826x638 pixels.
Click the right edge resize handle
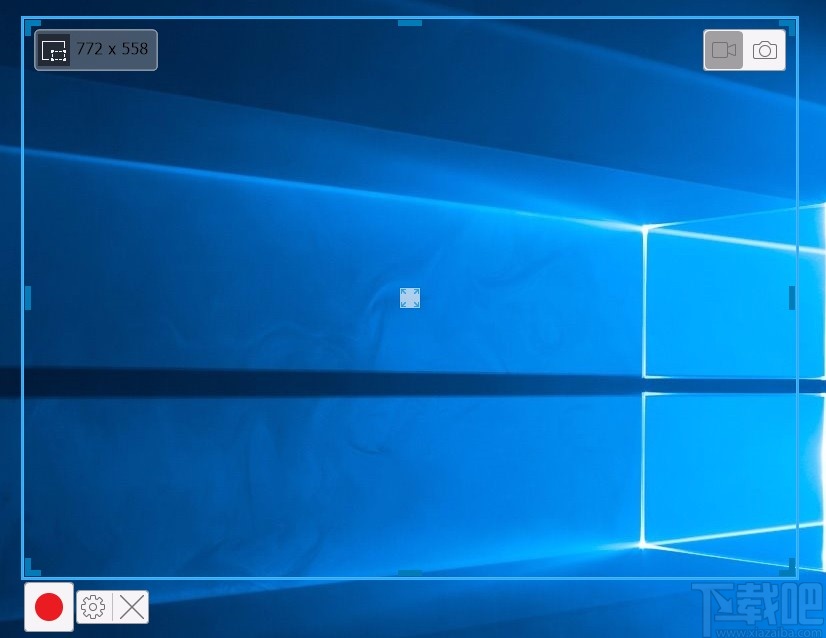pos(792,298)
